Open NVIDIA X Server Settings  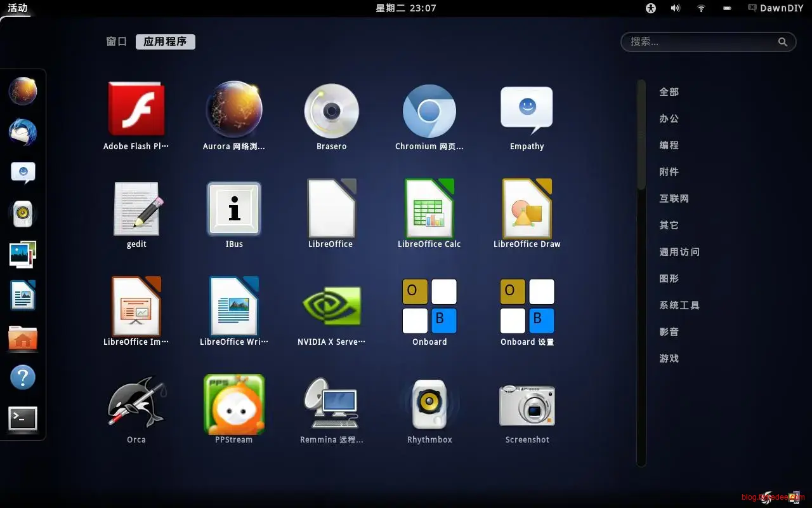pyautogui.click(x=331, y=306)
